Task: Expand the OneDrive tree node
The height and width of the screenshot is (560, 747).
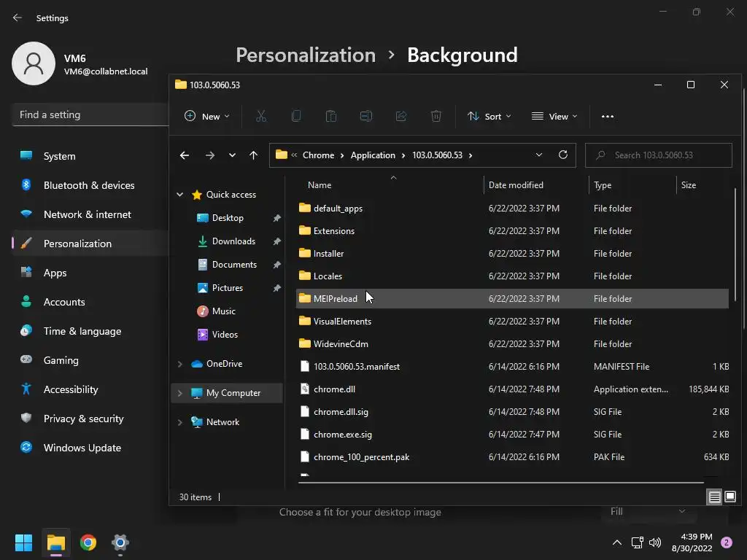Action: tap(180, 364)
